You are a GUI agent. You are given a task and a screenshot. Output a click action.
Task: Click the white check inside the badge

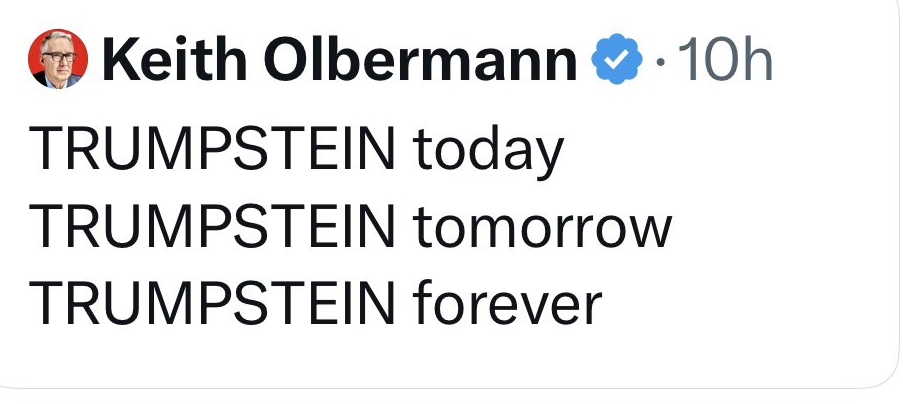617,60
